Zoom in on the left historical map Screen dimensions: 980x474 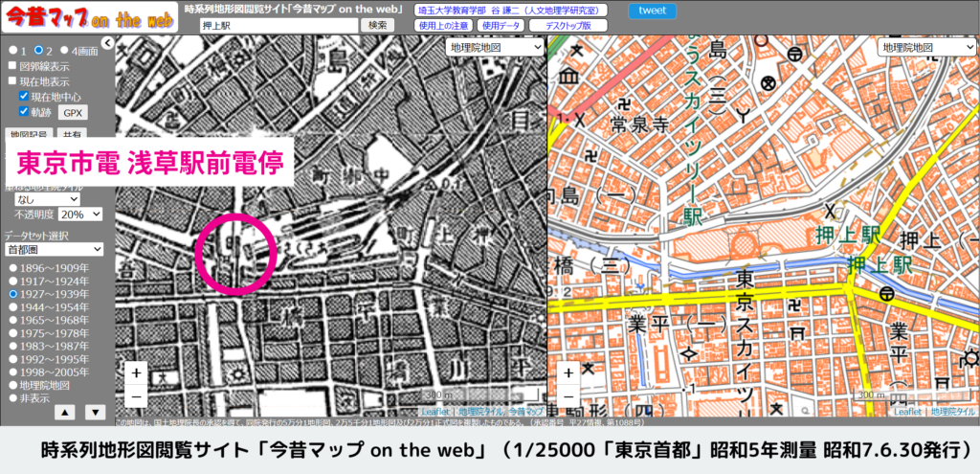click(x=136, y=372)
